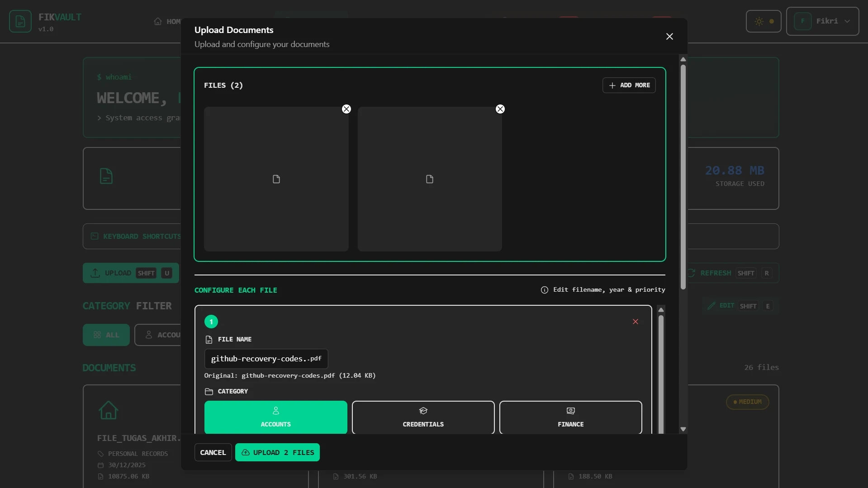This screenshot has width=868, height=488.
Task: Click the FikVault logo icon
Action: click(20, 21)
